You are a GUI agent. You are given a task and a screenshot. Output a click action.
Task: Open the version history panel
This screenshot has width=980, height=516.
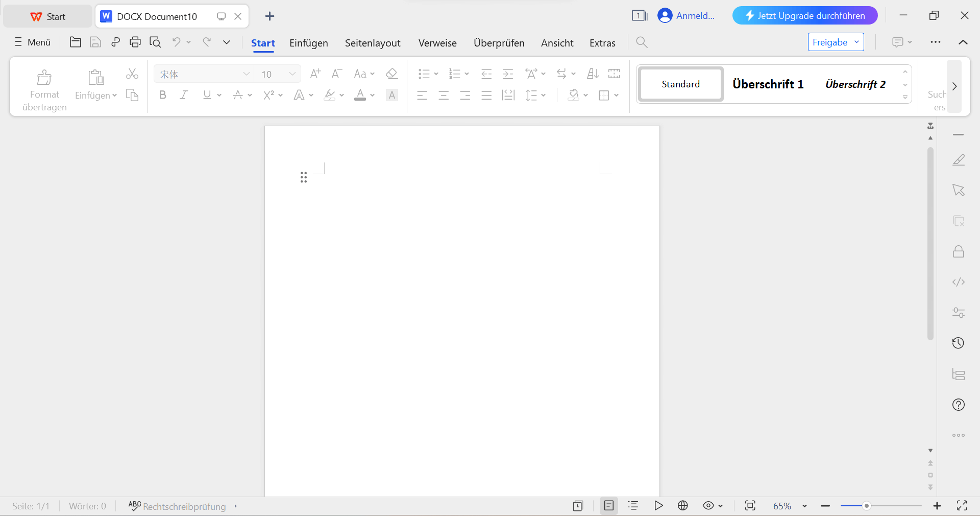pyautogui.click(x=959, y=343)
